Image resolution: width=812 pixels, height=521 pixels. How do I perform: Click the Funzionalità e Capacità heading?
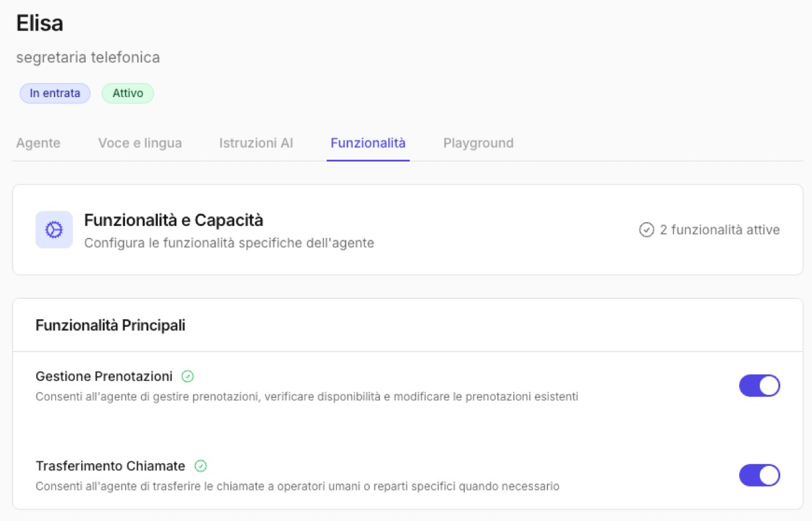173,220
